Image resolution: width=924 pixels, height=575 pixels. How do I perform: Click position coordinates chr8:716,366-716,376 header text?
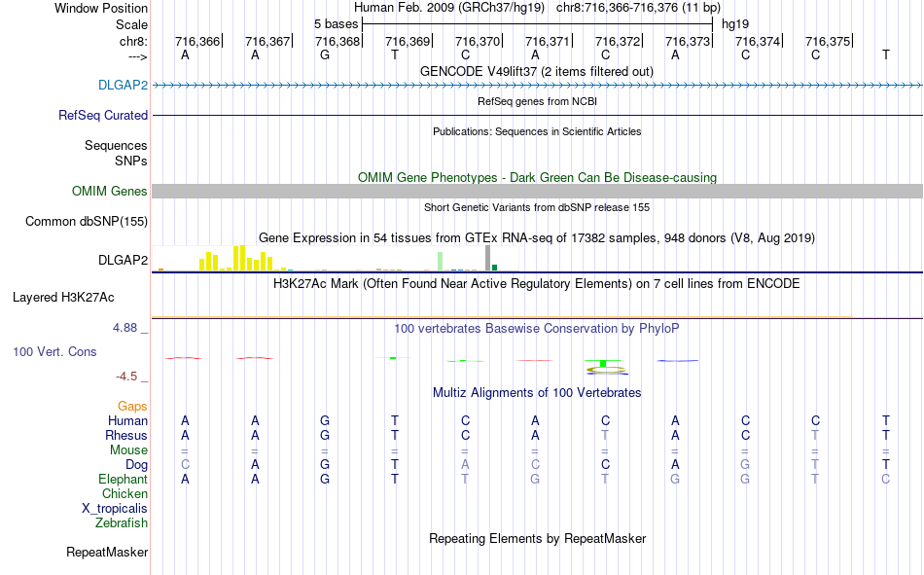pos(638,8)
